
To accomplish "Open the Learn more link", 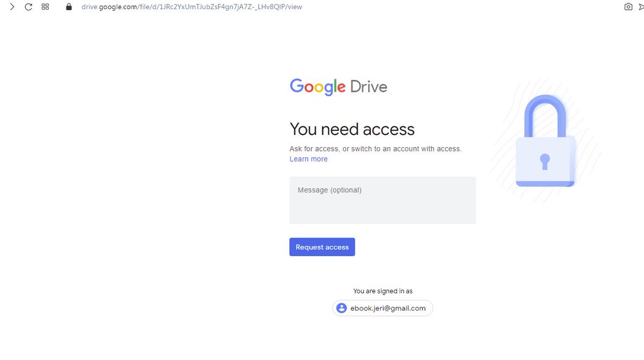I will [x=309, y=159].
